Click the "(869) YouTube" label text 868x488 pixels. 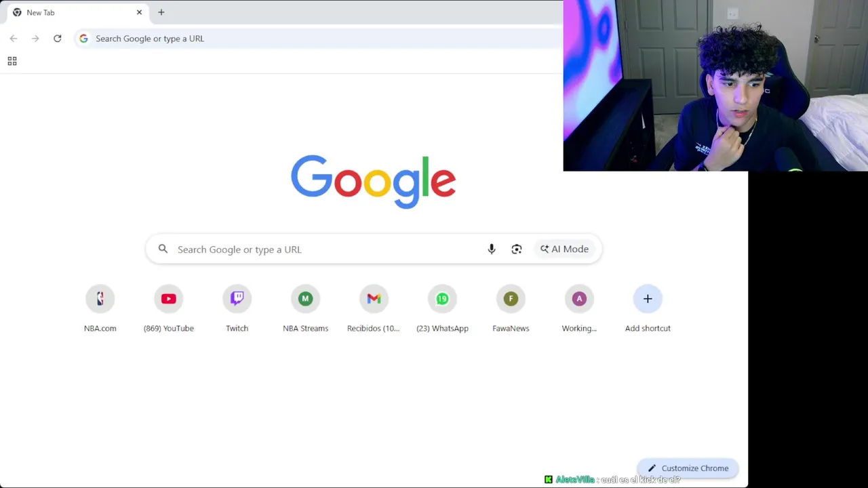click(169, 329)
